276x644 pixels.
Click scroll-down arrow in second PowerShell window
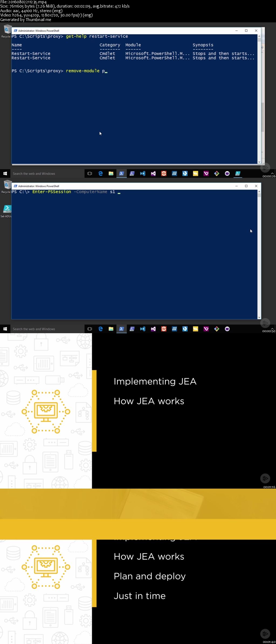click(259, 318)
